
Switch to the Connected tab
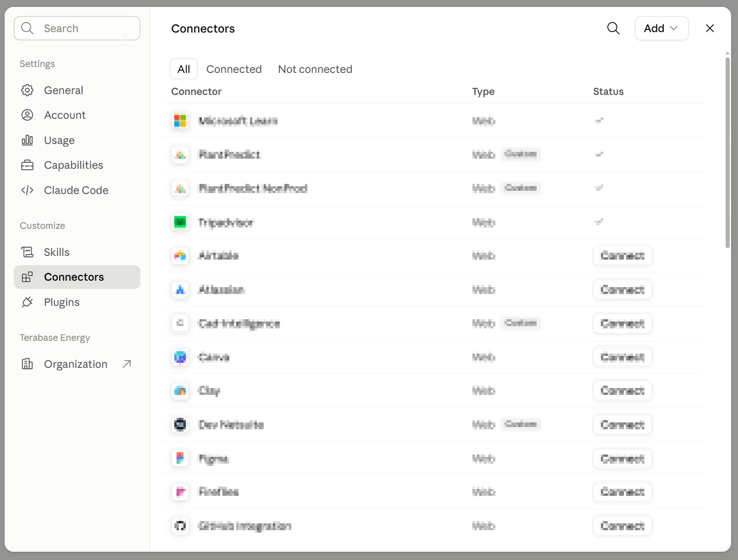tap(234, 69)
